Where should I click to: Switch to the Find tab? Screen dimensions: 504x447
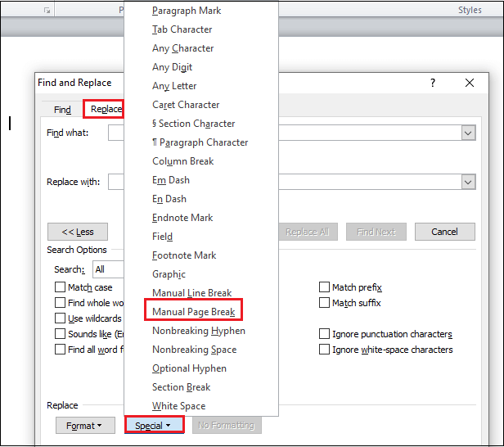point(62,110)
